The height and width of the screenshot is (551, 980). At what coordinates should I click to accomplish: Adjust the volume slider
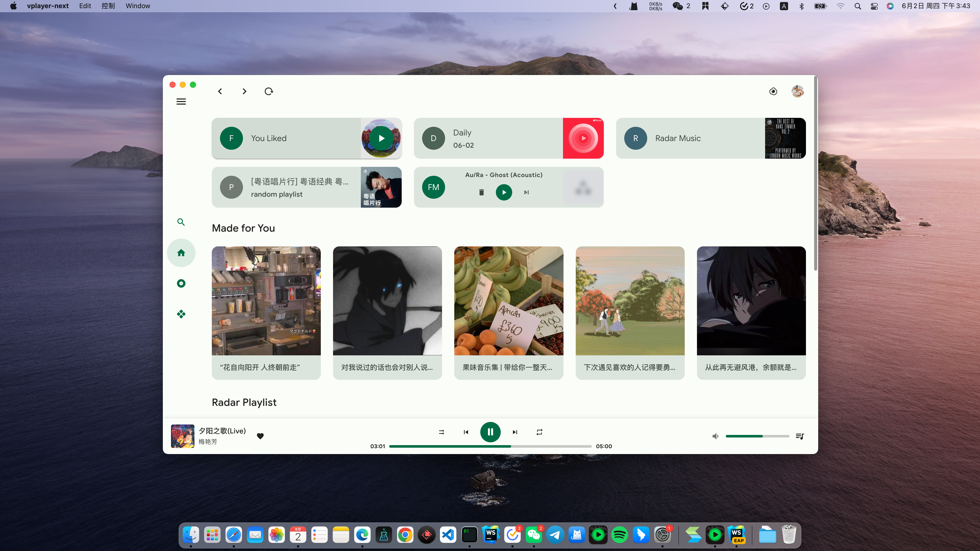[x=757, y=436]
